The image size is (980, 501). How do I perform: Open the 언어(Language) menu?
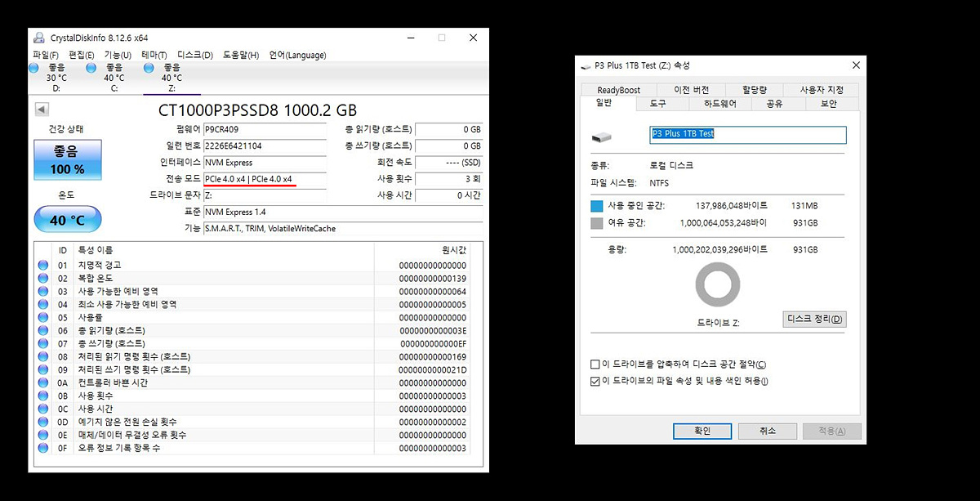tap(297, 55)
